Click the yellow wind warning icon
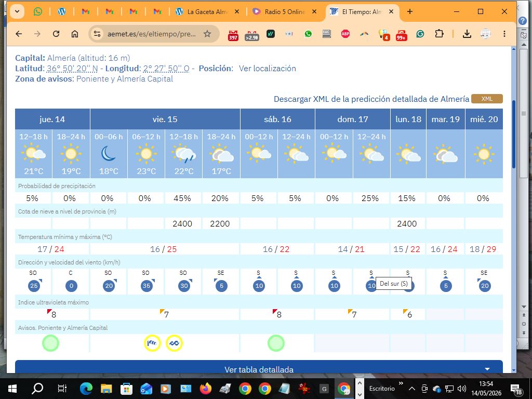532x399 pixels. click(152, 343)
